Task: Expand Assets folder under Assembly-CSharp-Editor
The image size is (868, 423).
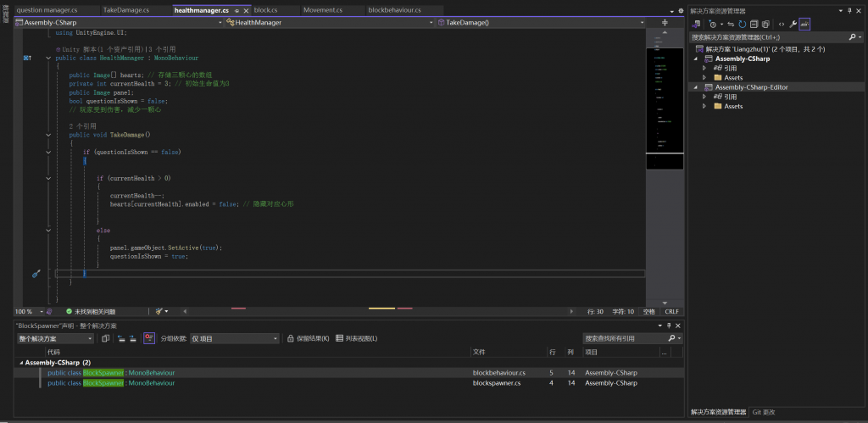Action: 704,106
